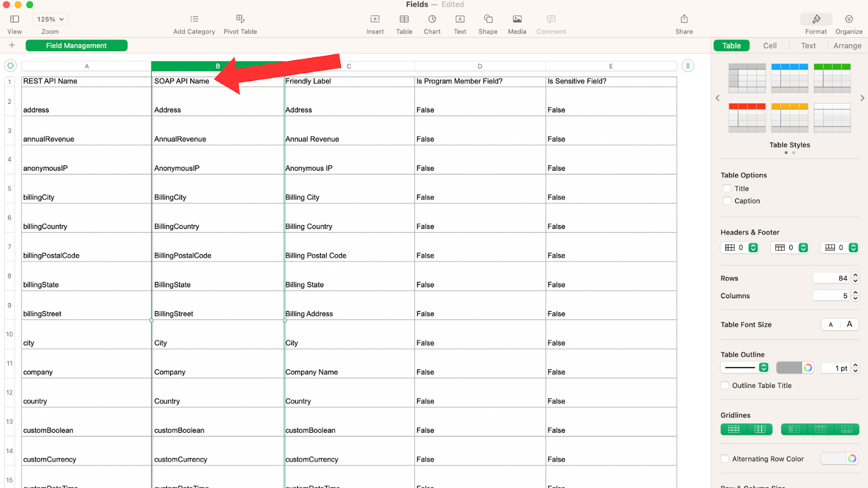Open alternating row color wheel
Viewport: 868px width, 488px height.
point(852,459)
